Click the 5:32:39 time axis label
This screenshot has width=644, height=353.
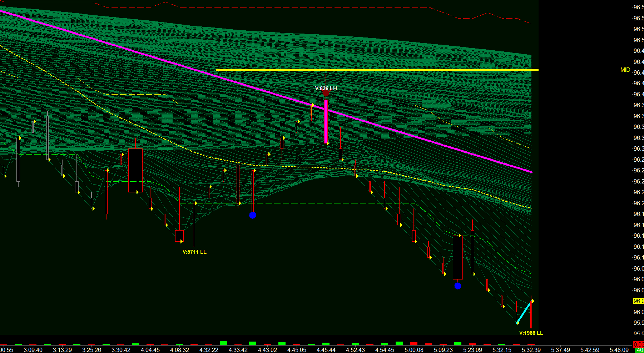(531, 350)
